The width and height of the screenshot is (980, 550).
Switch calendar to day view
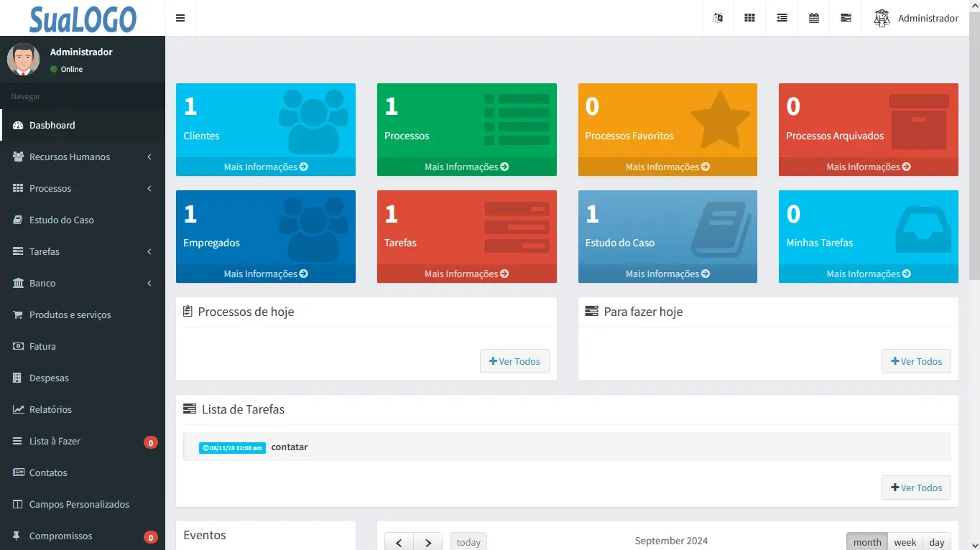click(x=936, y=542)
